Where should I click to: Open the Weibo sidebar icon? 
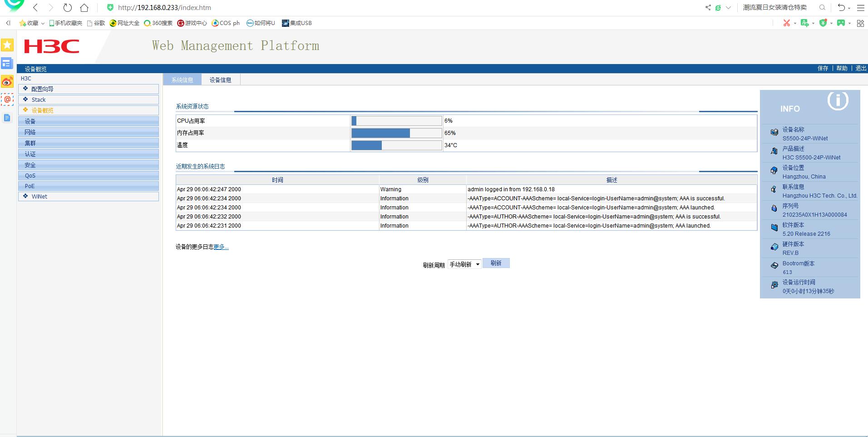point(7,81)
